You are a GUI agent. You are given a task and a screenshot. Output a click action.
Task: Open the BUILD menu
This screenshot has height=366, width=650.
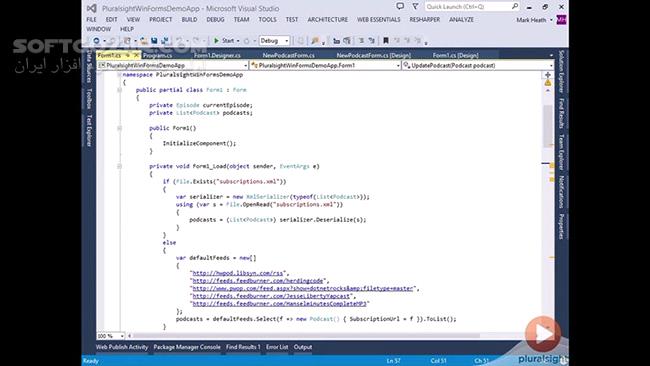click(x=189, y=19)
